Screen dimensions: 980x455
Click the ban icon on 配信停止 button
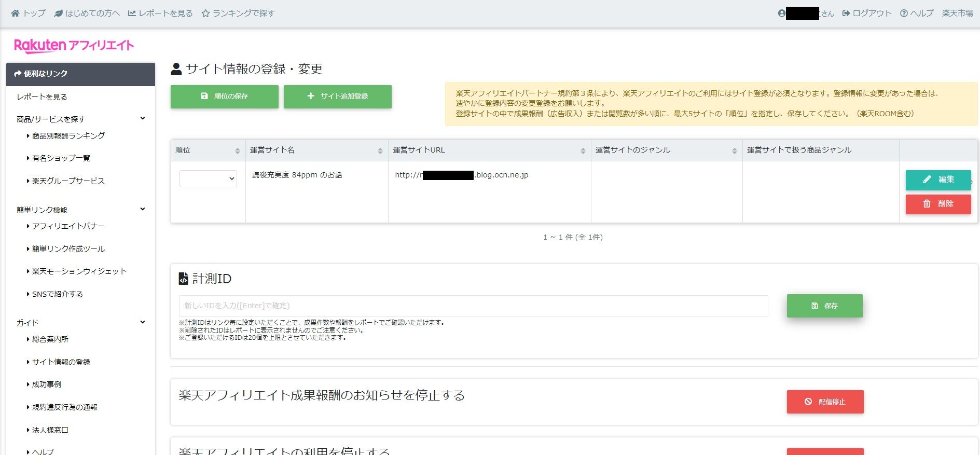[x=808, y=402]
